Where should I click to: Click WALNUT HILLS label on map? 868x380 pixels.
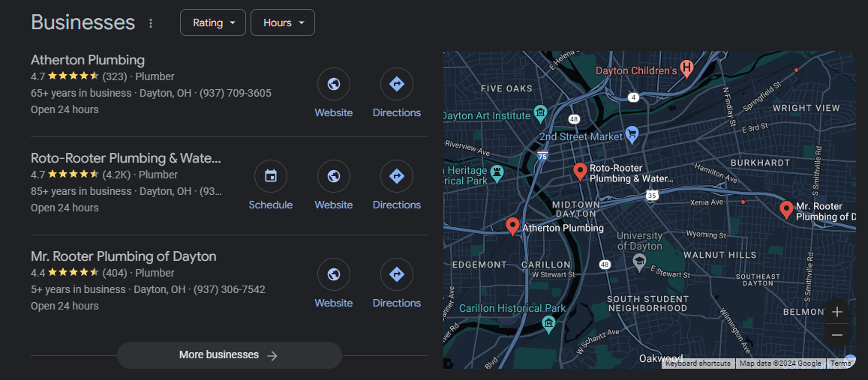[720, 255]
